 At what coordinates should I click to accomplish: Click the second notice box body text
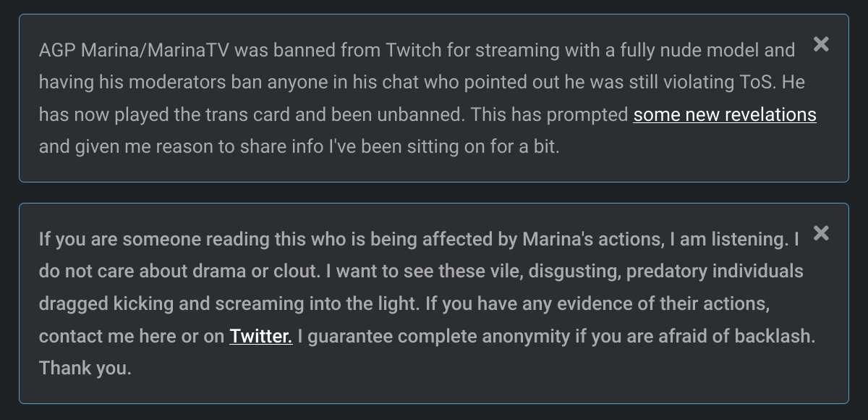[427, 303]
